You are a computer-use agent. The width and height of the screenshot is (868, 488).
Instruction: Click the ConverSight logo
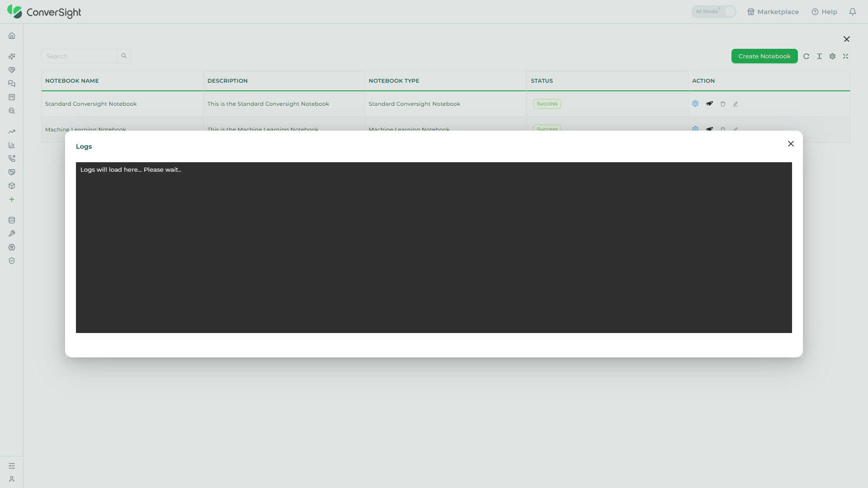(44, 12)
